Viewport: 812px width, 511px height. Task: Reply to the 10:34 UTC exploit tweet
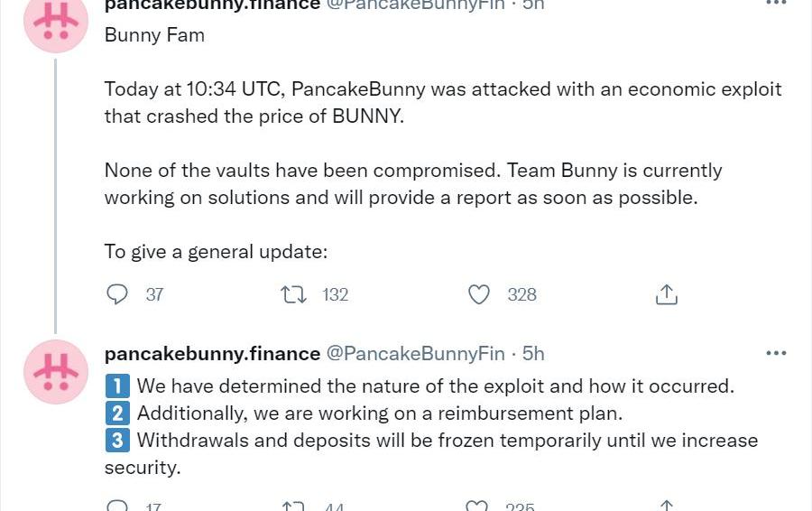coord(117,294)
